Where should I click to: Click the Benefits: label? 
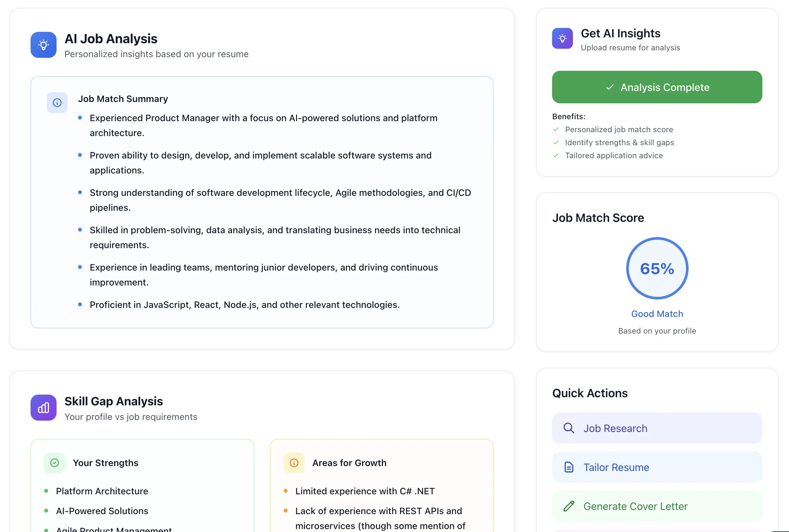point(569,116)
